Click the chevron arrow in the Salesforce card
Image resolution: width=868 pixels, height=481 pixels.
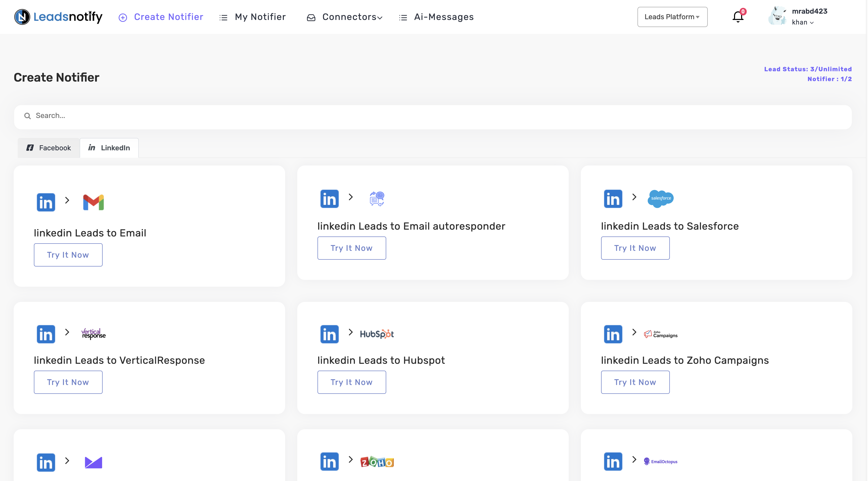[634, 197]
